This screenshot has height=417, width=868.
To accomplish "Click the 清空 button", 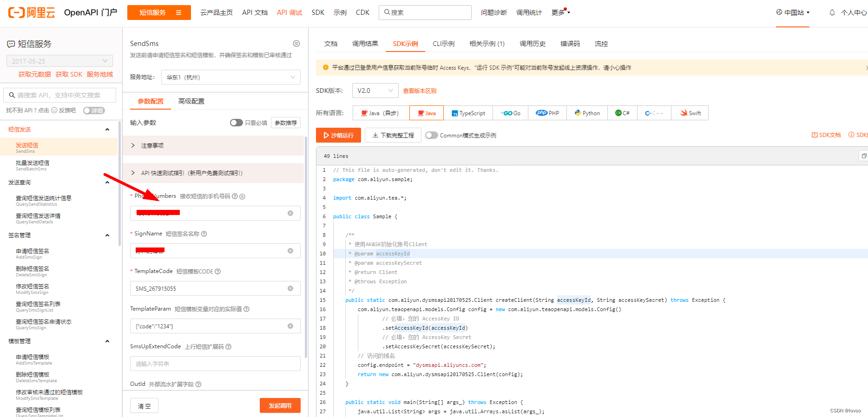I will (144, 405).
